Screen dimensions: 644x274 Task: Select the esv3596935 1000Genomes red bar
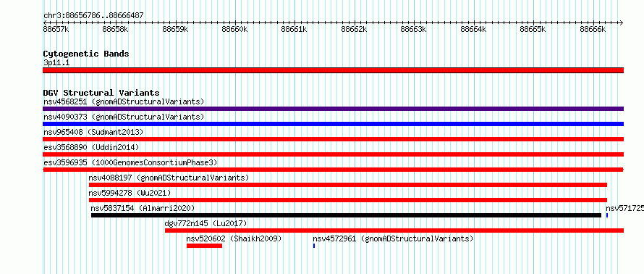333,170
